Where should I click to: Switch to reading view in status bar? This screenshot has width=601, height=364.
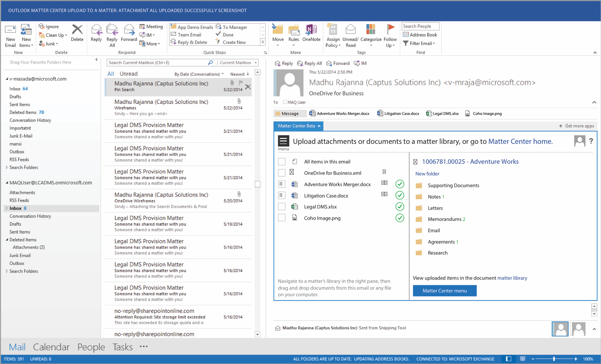pos(522,359)
